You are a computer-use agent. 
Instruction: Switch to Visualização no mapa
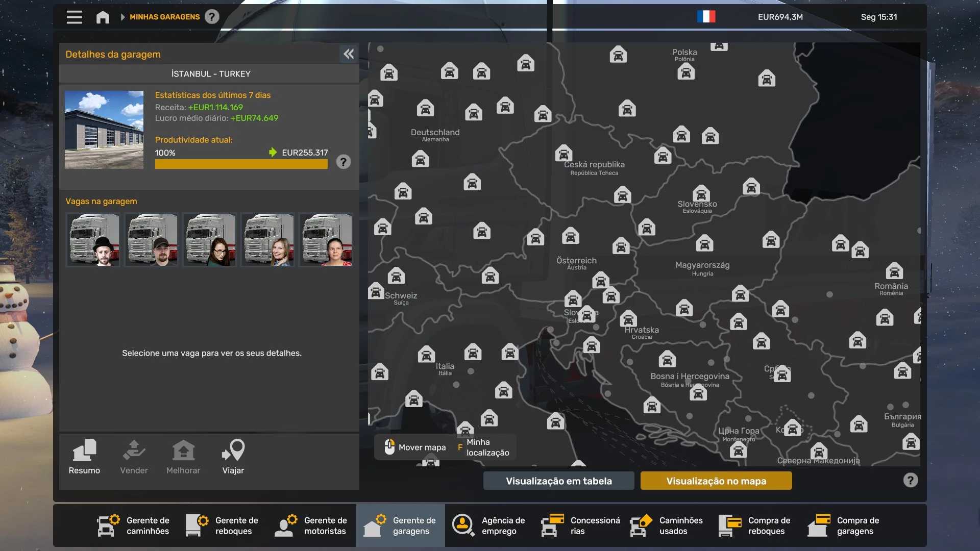click(x=716, y=481)
